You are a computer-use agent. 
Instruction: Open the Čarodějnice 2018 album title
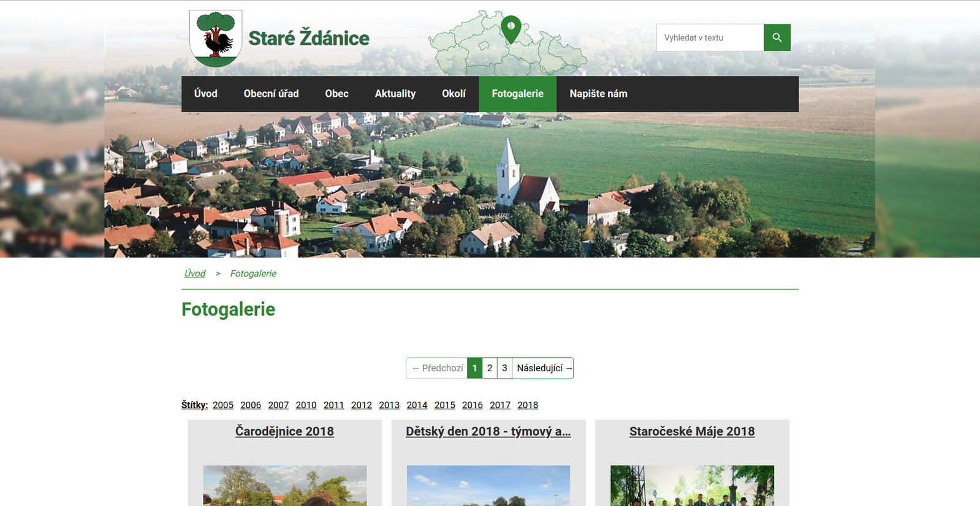point(284,431)
